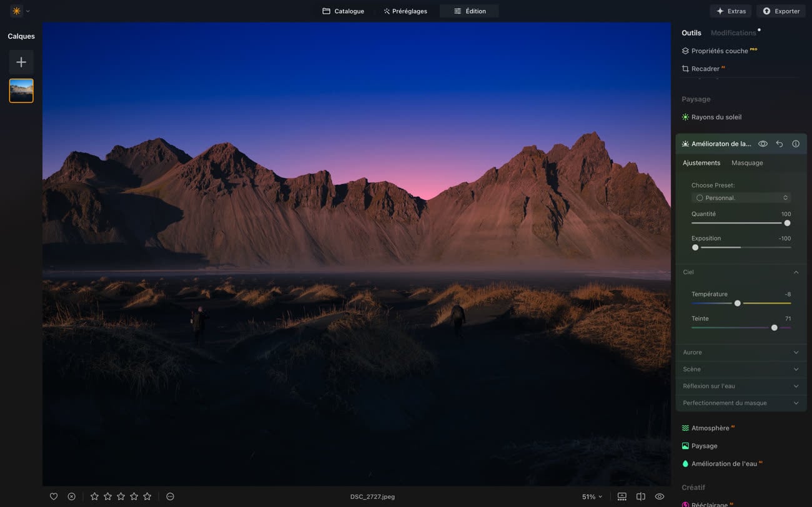This screenshot has height=507, width=812.
Task: Rate the photo with the fifth star
Action: pyautogui.click(x=147, y=496)
